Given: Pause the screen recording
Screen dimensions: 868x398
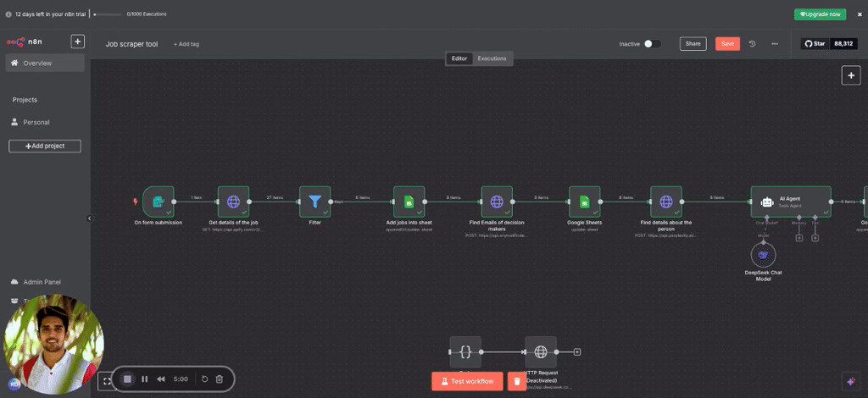Looking at the screenshot, I should tap(144, 379).
